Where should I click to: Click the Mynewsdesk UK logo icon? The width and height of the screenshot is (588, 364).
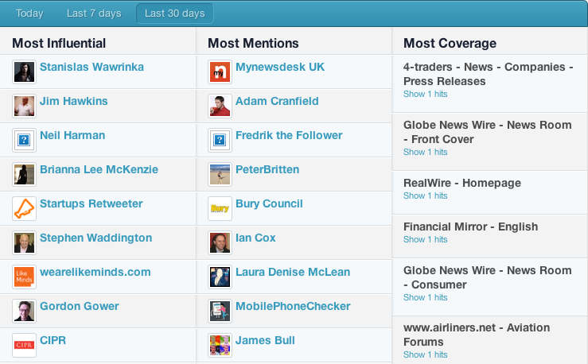(x=220, y=72)
